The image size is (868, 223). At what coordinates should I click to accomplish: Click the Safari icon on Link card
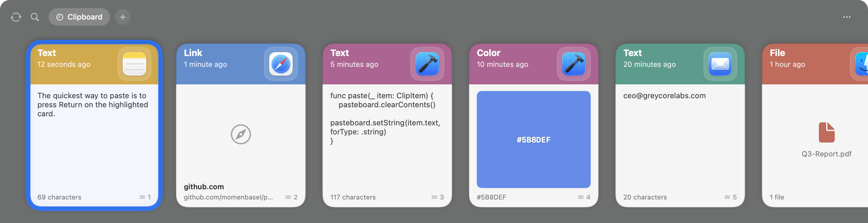281,64
